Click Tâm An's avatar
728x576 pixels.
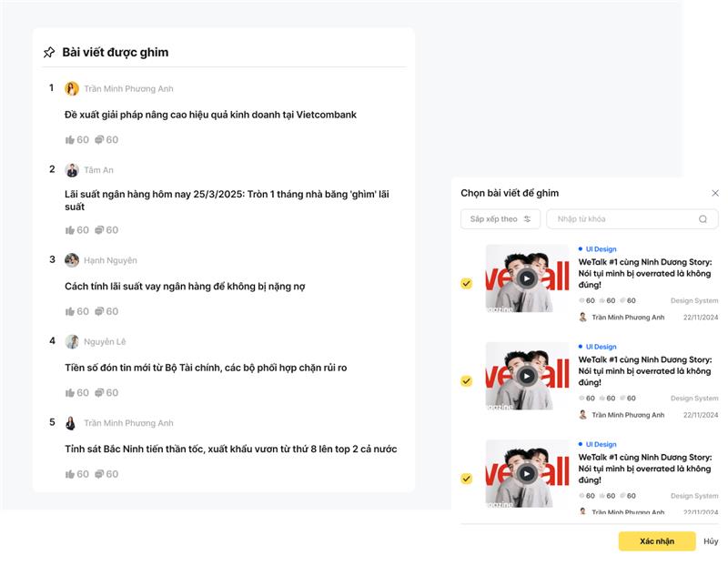[72, 170]
